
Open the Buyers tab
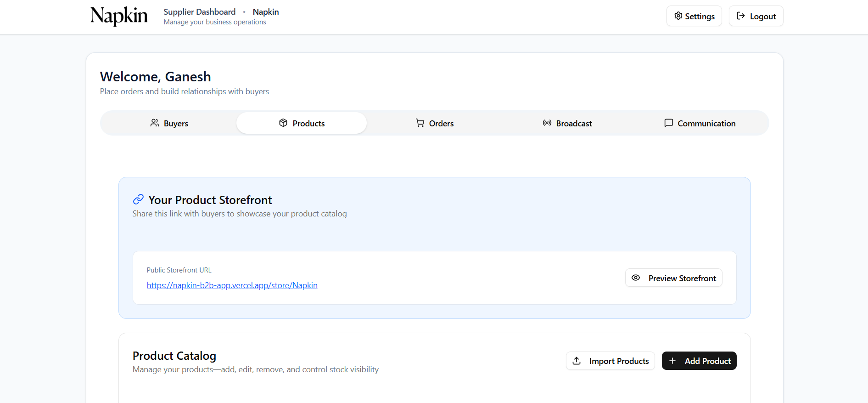pyautogui.click(x=169, y=123)
